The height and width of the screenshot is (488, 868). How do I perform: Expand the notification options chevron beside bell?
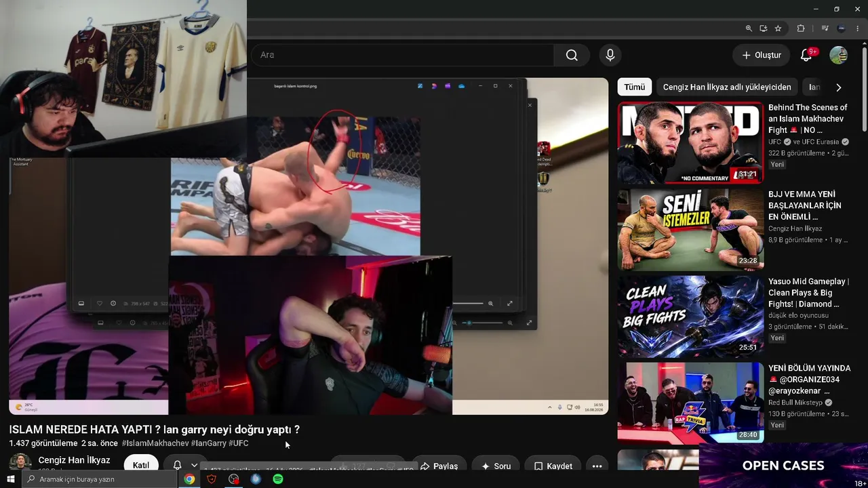(194, 465)
